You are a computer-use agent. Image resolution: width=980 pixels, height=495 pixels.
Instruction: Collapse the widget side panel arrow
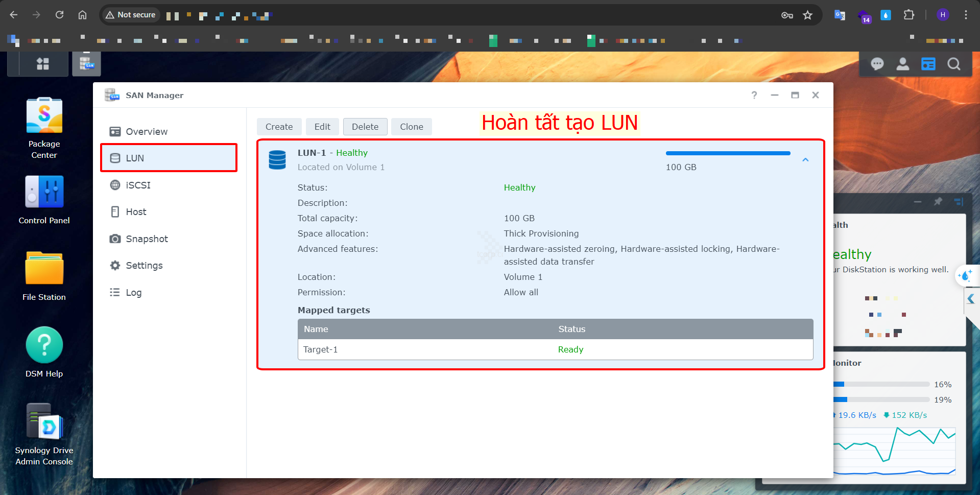[x=971, y=299]
